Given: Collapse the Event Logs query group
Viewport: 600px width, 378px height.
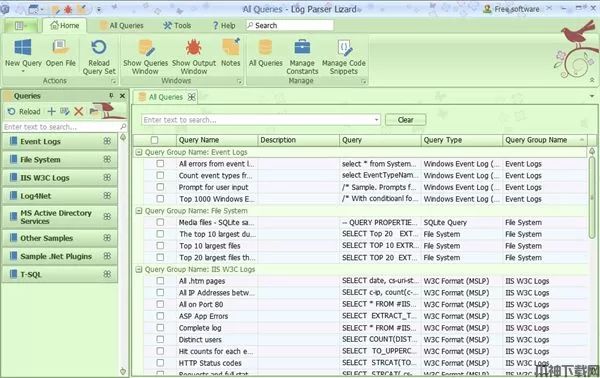Looking at the screenshot, I should (139, 152).
